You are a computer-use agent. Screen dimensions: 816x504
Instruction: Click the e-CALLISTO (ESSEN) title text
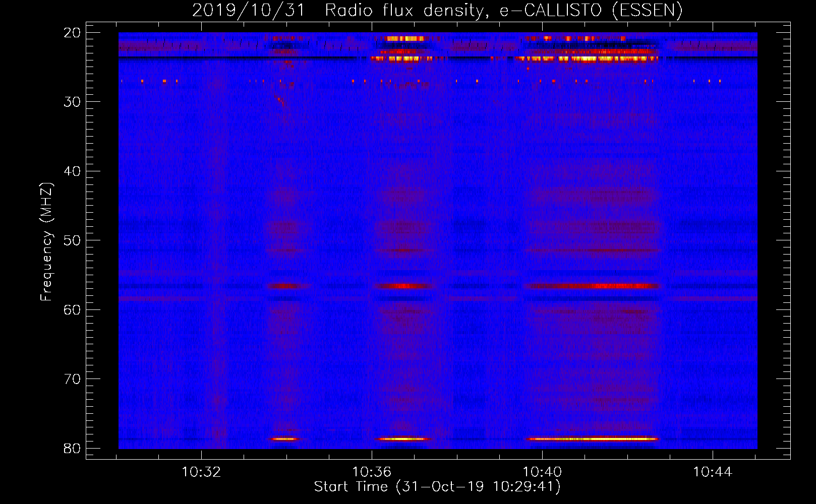591,10
